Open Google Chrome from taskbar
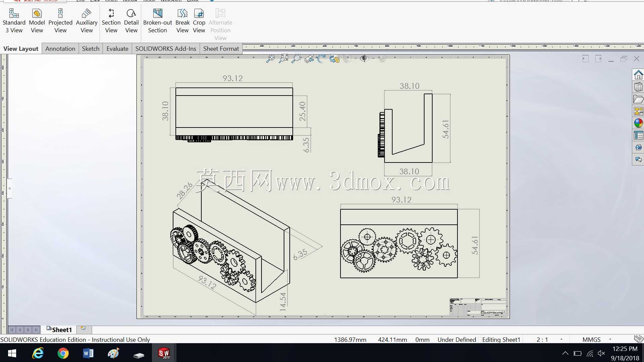644x362 pixels. pos(63,353)
